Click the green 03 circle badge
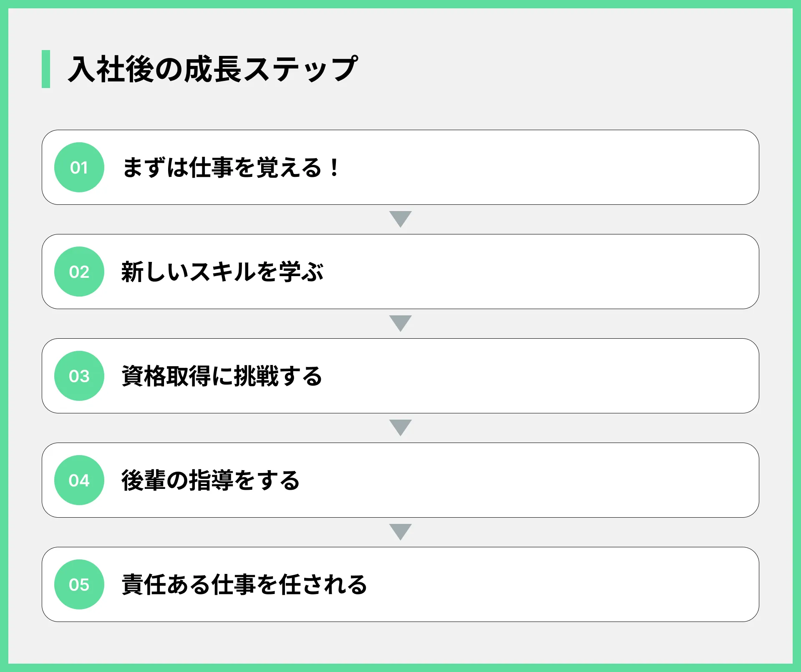The width and height of the screenshot is (801, 672). click(x=79, y=376)
